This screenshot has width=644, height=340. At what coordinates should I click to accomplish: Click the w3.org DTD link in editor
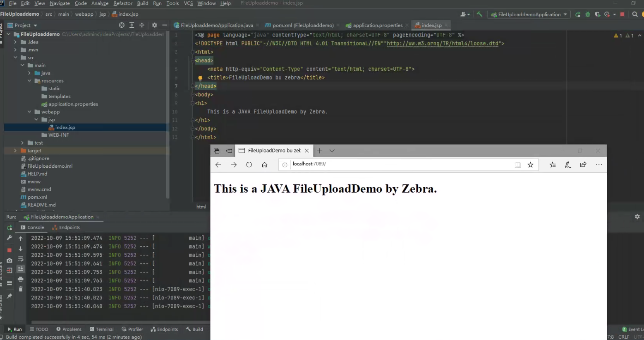(443, 43)
